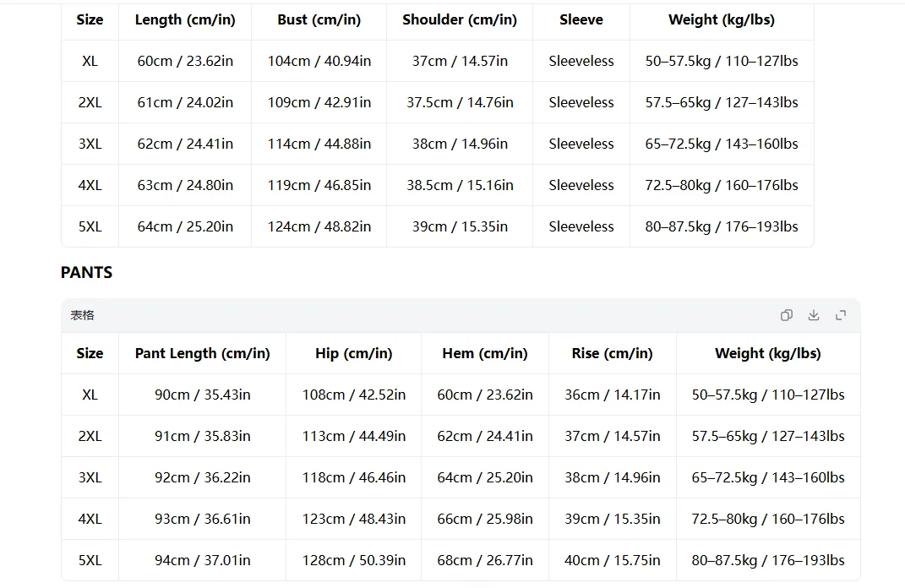Select the 124cm / 48.82in bust cell
Screen dimensions: 905x588
pos(319,226)
